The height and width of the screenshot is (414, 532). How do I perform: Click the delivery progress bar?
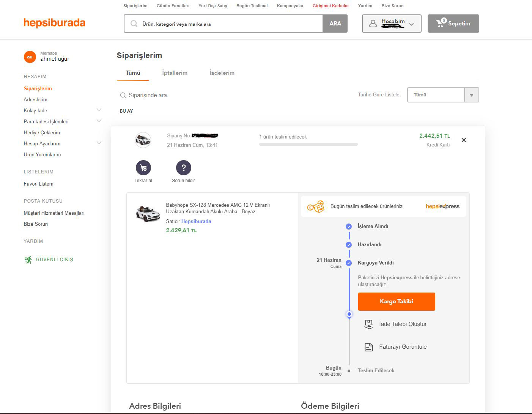tap(308, 144)
